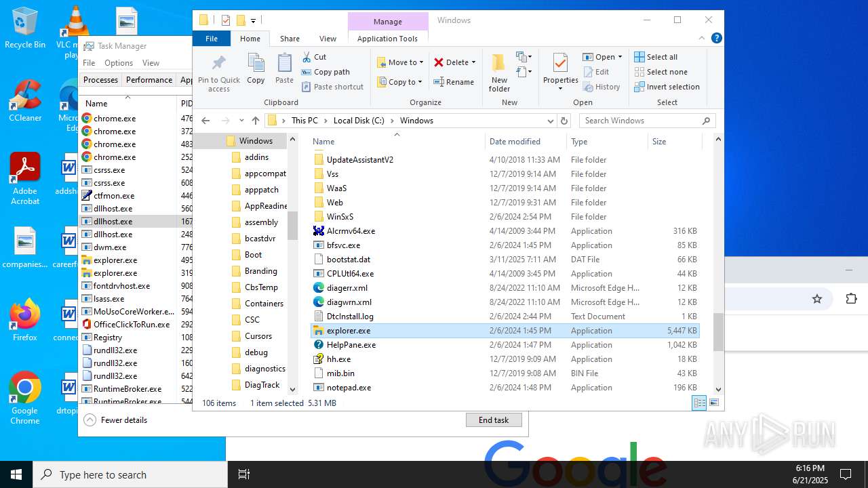Switch to Large icons view
Image resolution: width=868 pixels, height=488 pixels.
tap(713, 403)
